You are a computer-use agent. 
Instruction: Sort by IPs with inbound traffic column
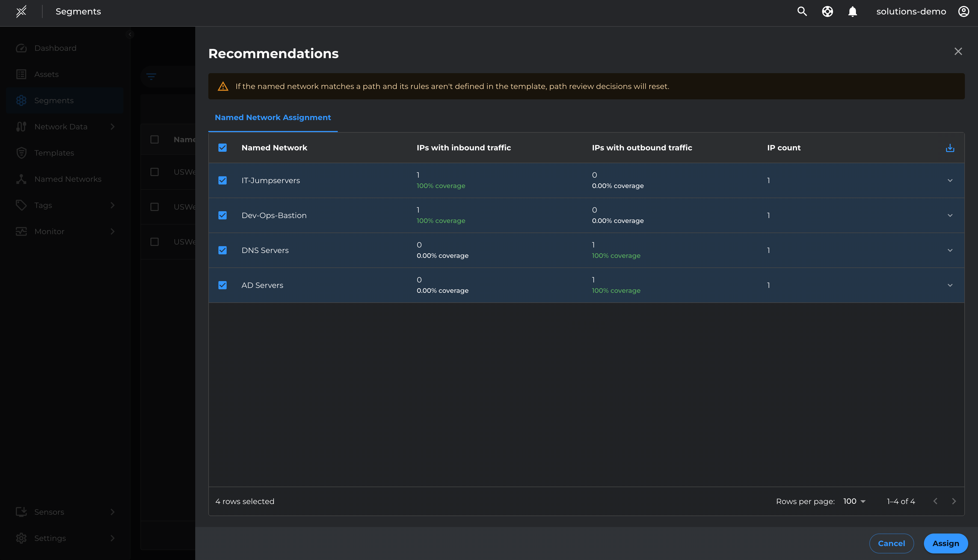click(464, 148)
